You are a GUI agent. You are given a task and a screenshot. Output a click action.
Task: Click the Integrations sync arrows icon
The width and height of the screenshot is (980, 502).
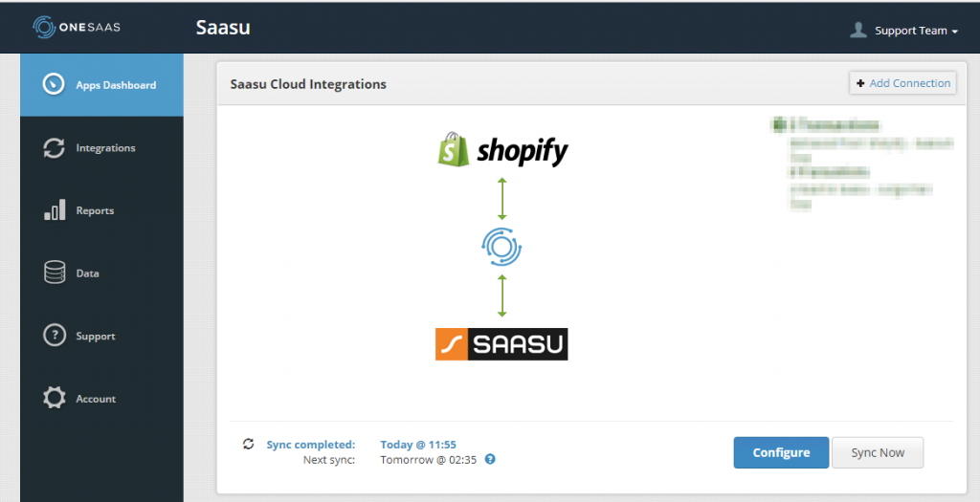coord(54,148)
